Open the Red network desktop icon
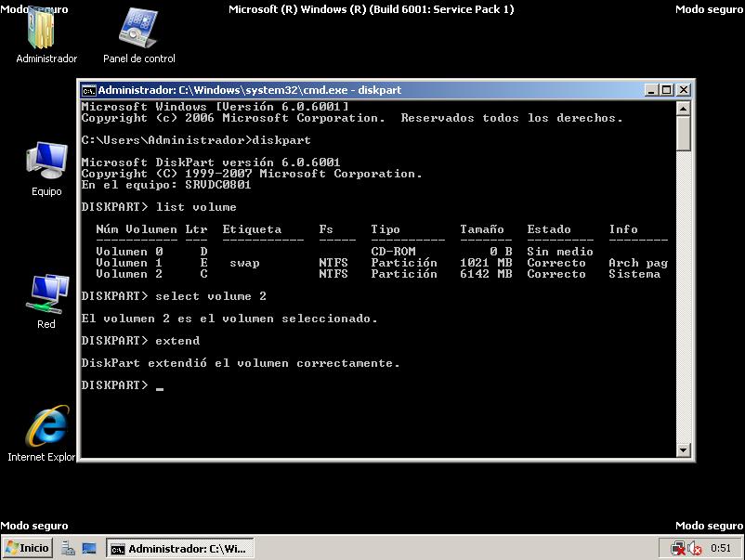Image resolution: width=745 pixels, height=560 pixels. pos(46,297)
